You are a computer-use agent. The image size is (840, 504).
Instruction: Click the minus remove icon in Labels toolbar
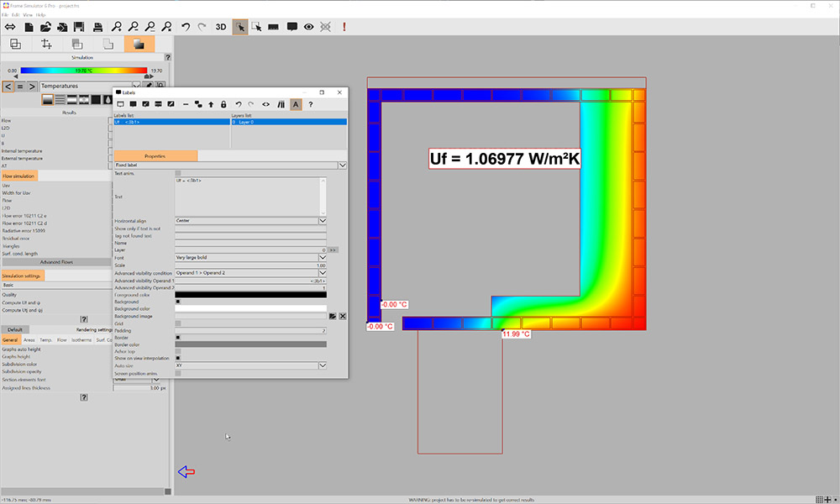pos(186,104)
